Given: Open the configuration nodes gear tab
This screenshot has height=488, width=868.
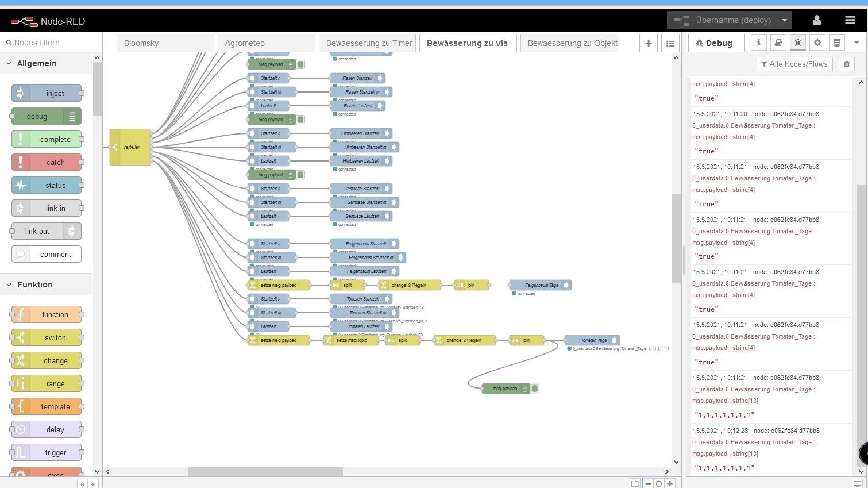Looking at the screenshot, I should 817,43.
